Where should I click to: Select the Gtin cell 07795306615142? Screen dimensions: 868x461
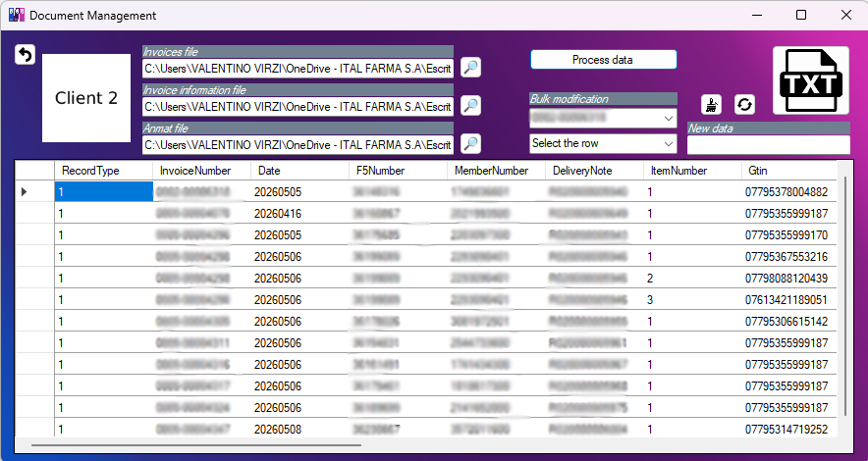point(788,321)
